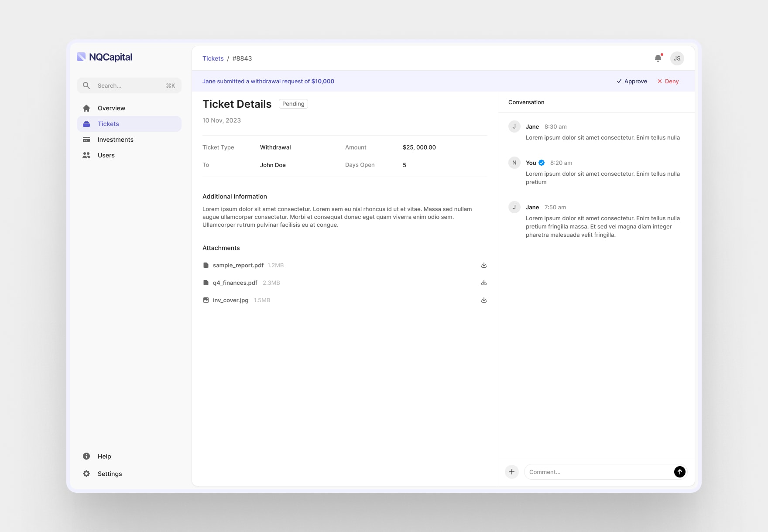The image size is (768, 532).
Task: Click the q4_finances.pdf file icon
Action: click(x=206, y=283)
